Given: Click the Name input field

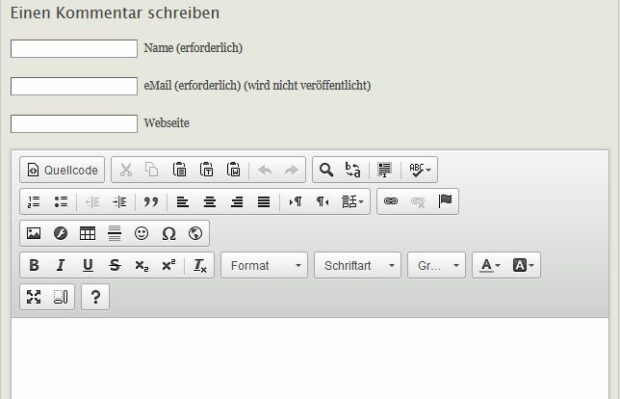Looking at the screenshot, I should [74, 49].
